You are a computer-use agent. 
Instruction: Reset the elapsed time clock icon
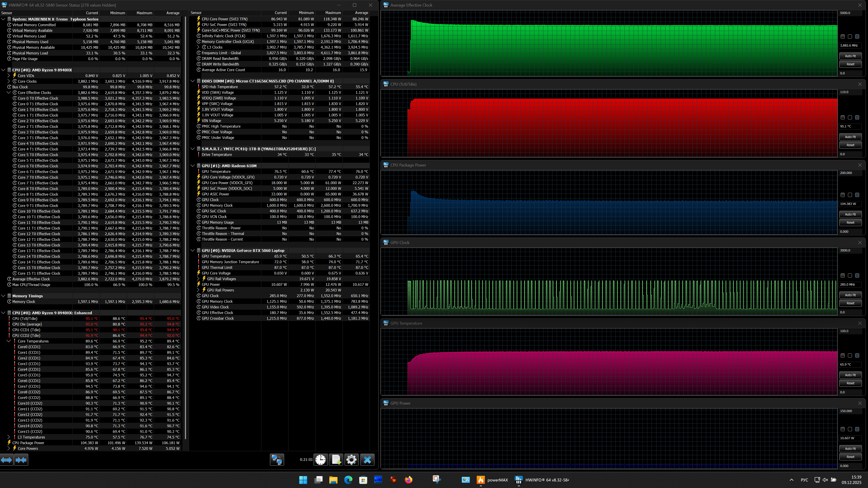click(x=321, y=460)
